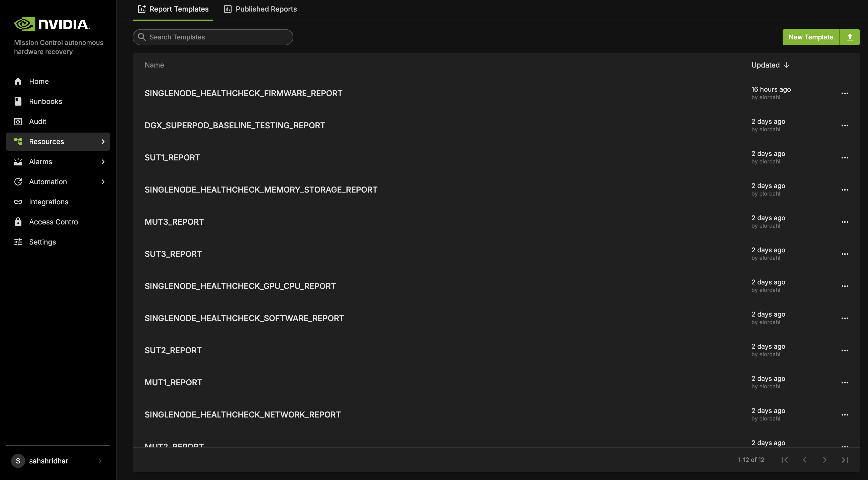Expand the Automation submenu chevron

click(103, 182)
